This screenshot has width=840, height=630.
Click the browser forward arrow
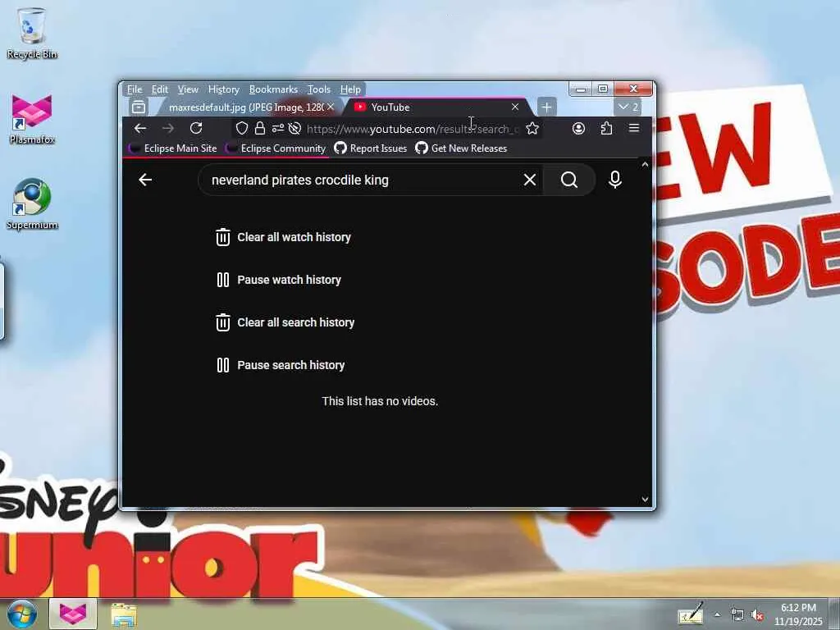[x=168, y=129]
